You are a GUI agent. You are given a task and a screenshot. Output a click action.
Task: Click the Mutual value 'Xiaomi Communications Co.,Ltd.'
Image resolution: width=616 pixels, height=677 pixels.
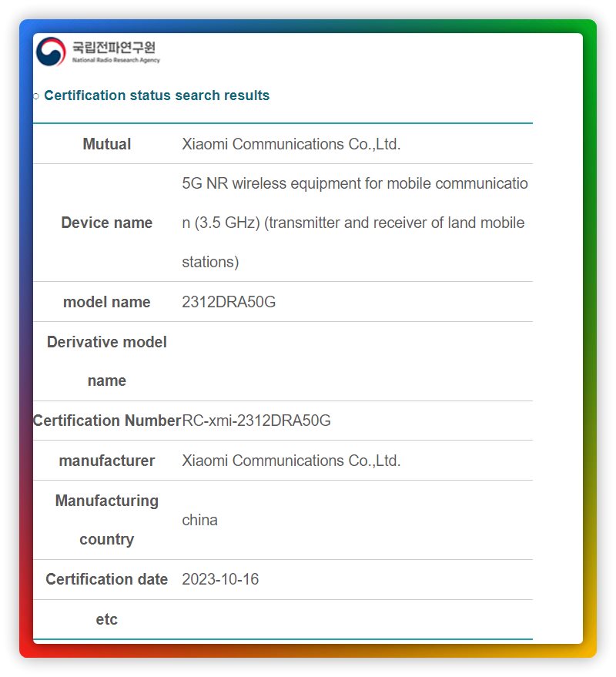point(291,144)
